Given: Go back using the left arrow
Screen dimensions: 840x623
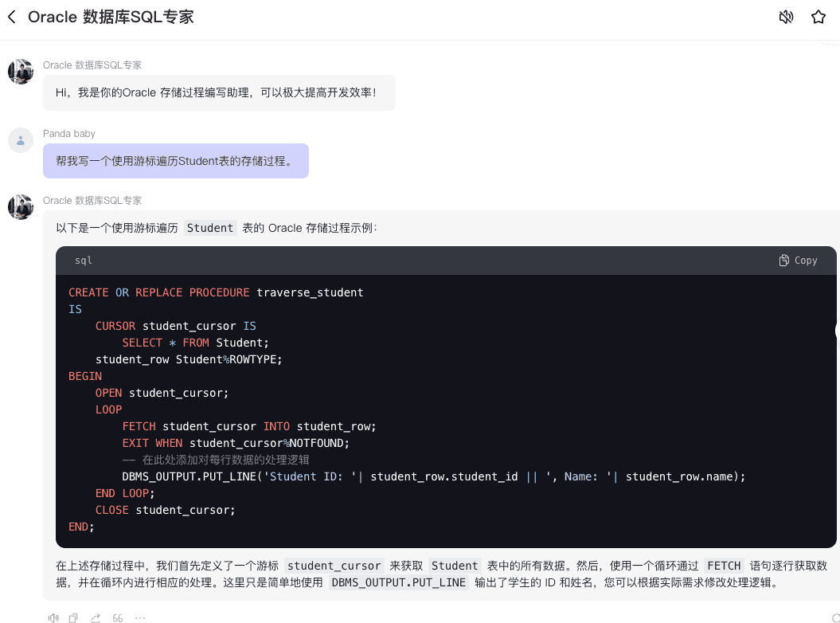Looking at the screenshot, I should coord(12,17).
